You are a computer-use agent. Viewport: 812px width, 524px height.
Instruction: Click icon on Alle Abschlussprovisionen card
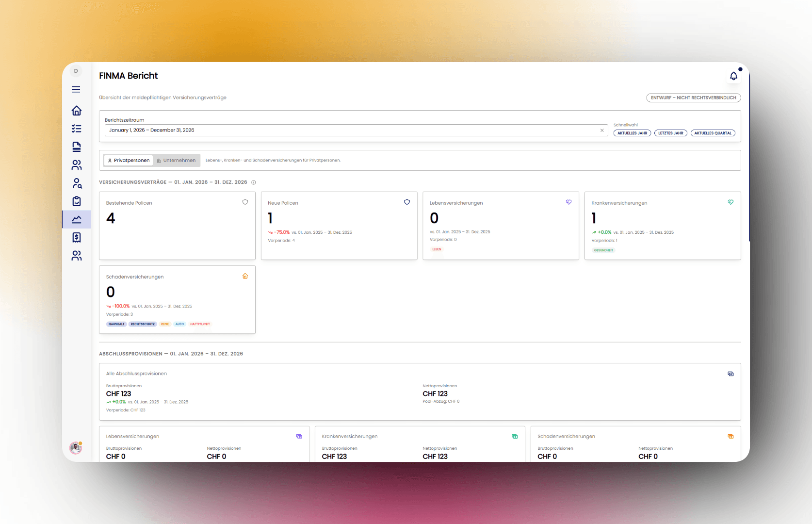731,374
